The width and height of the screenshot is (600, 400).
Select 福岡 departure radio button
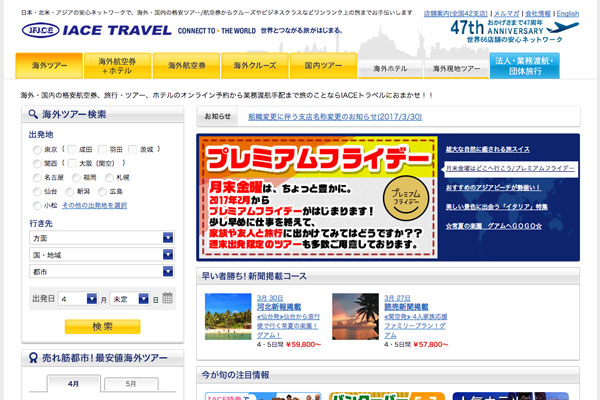[x=76, y=178]
